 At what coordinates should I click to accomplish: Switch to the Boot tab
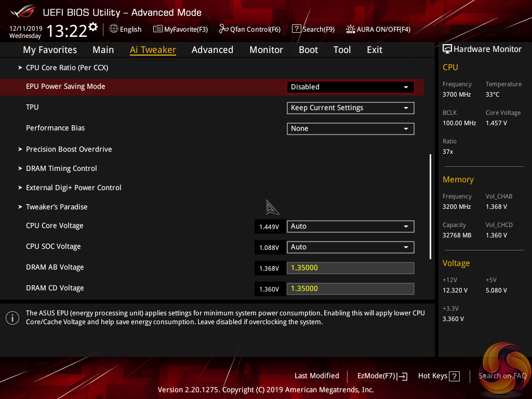(x=308, y=50)
